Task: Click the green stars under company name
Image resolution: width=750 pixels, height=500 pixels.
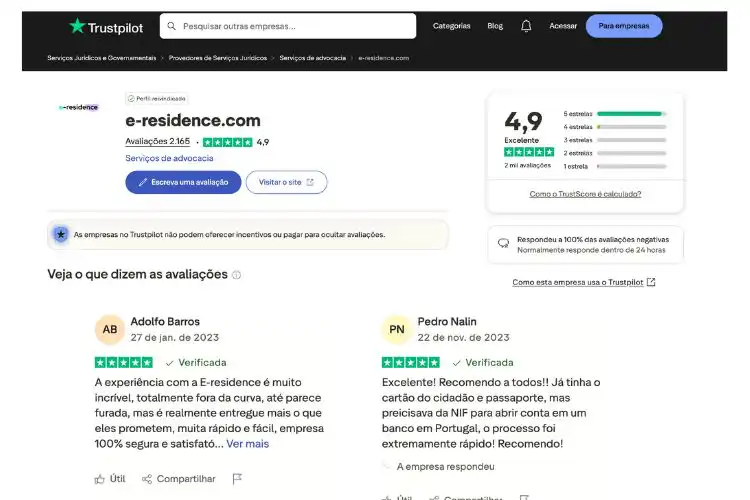Action: [227, 142]
